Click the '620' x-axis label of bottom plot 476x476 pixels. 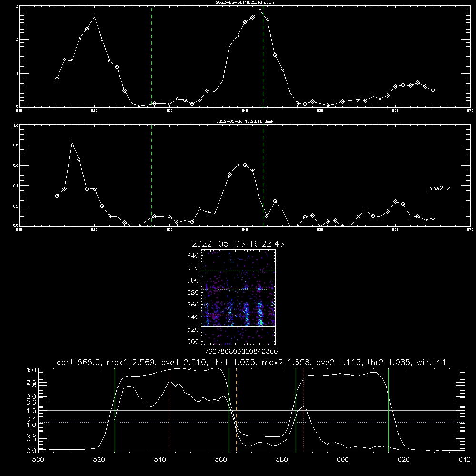coord(404,460)
